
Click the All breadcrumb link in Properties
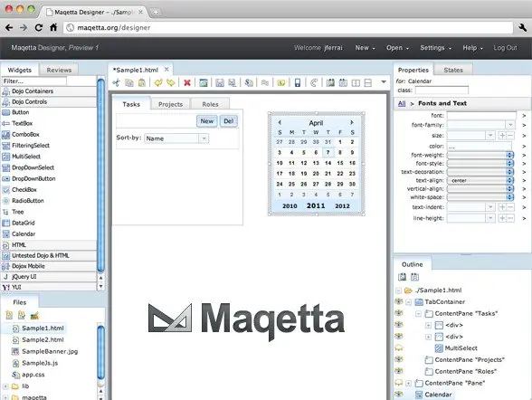pos(402,103)
